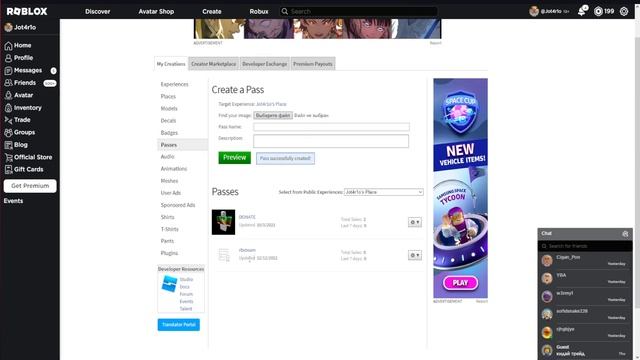Open the second pass gear dropdown
640x360 pixels.
(415, 255)
